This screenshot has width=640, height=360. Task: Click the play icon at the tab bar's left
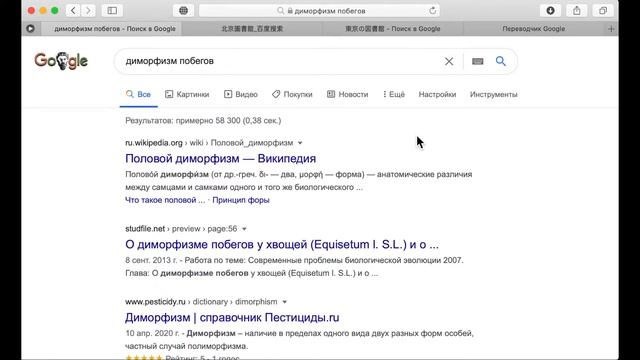pos(31,29)
